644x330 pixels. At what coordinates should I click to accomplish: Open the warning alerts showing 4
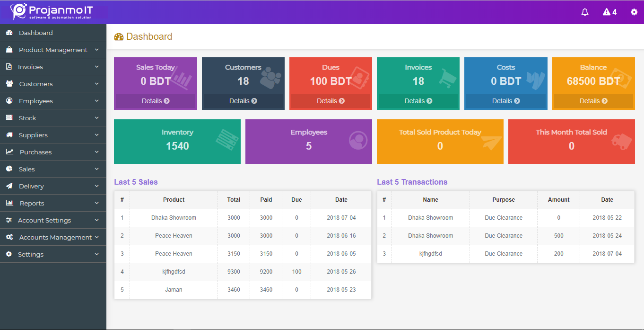(x=609, y=12)
